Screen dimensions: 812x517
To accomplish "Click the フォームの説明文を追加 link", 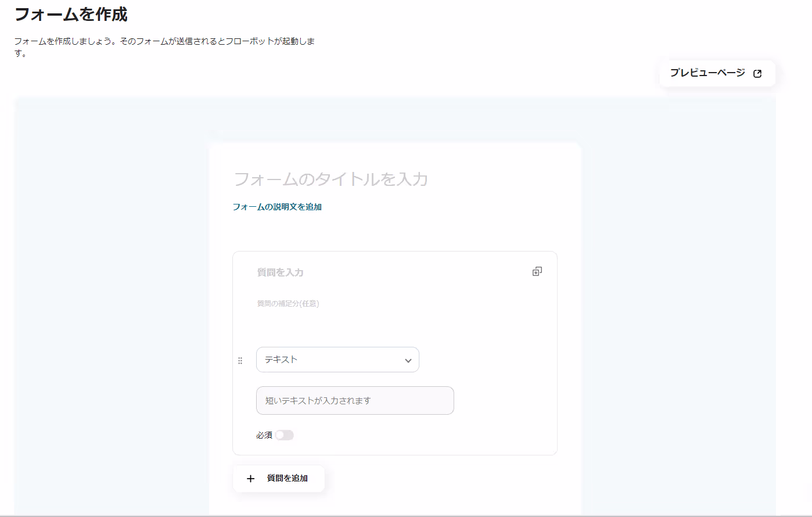I will coord(277,207).
